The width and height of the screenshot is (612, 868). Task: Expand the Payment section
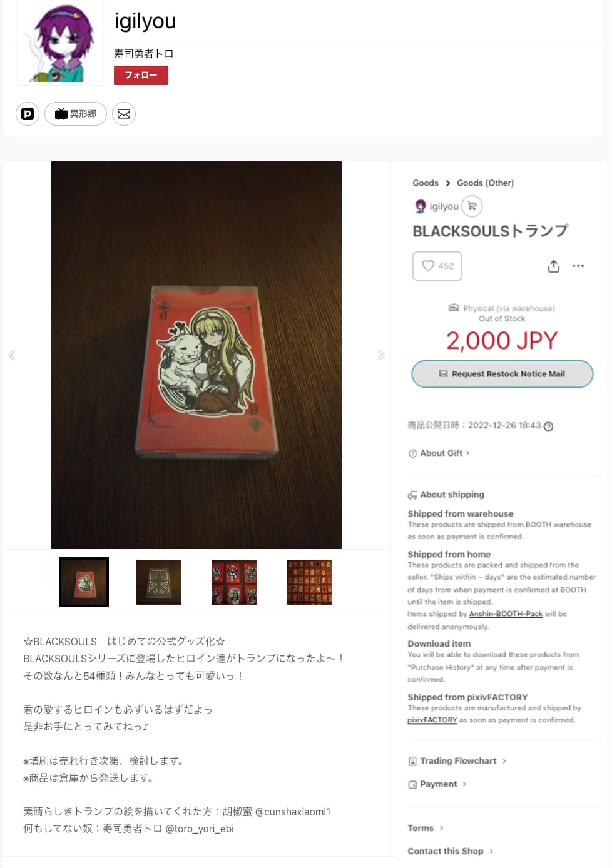coord(437,784)
